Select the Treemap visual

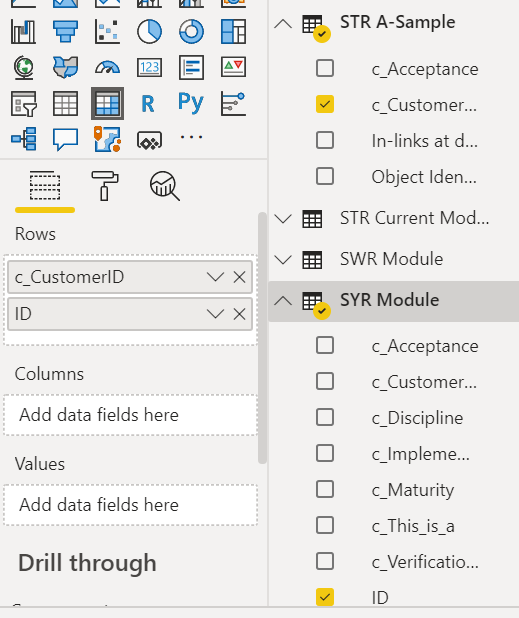(x=233, y=32)
